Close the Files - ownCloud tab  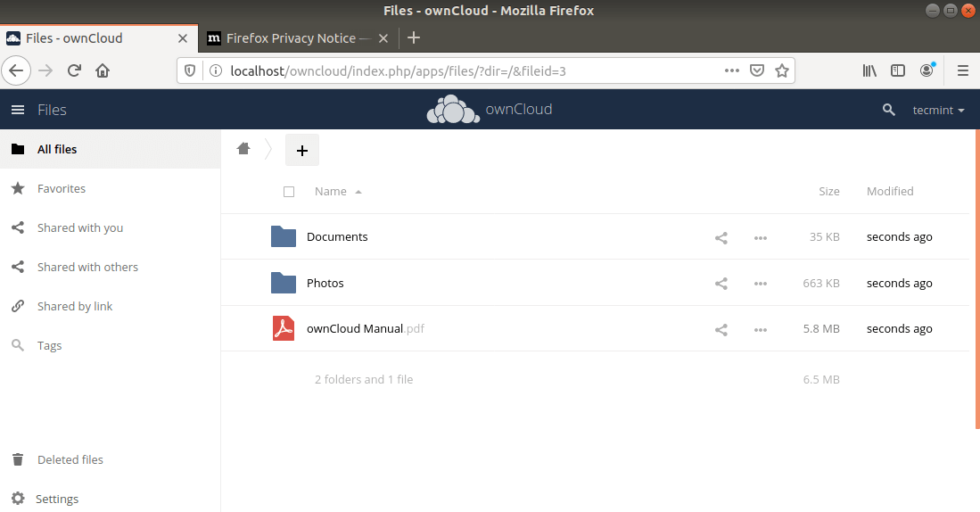(x=183, y=38)
